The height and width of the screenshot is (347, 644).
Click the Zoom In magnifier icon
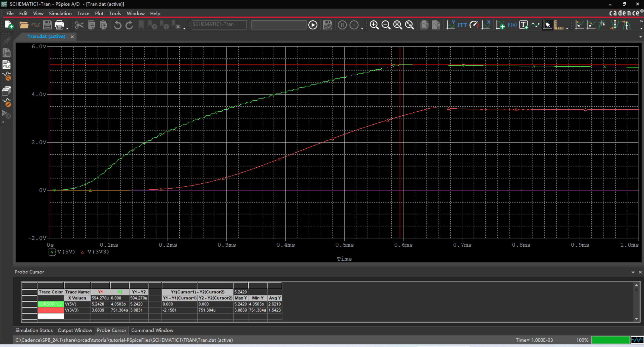[x=374, y=25]
